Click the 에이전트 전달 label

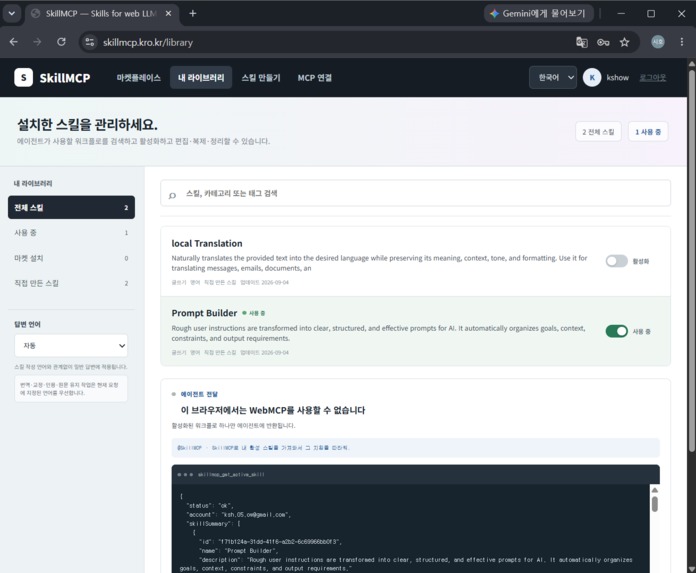(199, 394)
